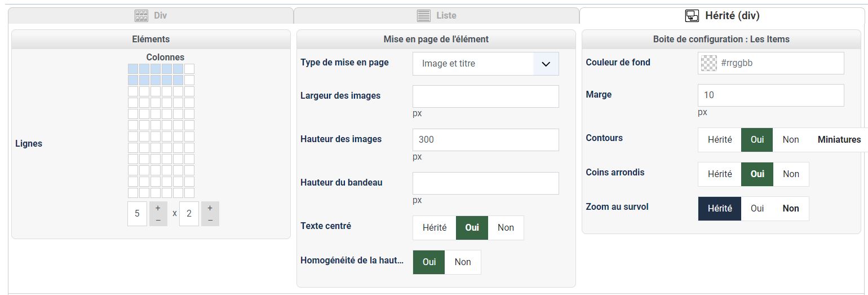Click the Largeur des images field
868x295 pixels.
point(485,96)
